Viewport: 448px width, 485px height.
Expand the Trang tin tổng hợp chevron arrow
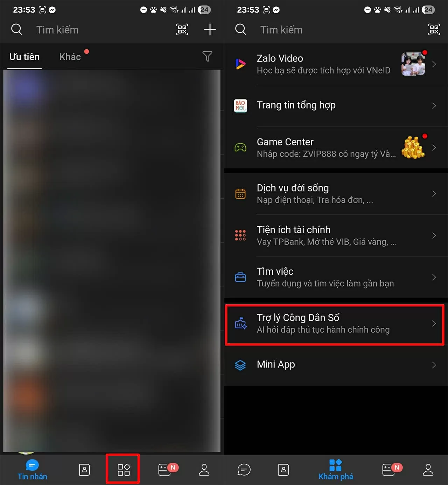tap(434, 106)
